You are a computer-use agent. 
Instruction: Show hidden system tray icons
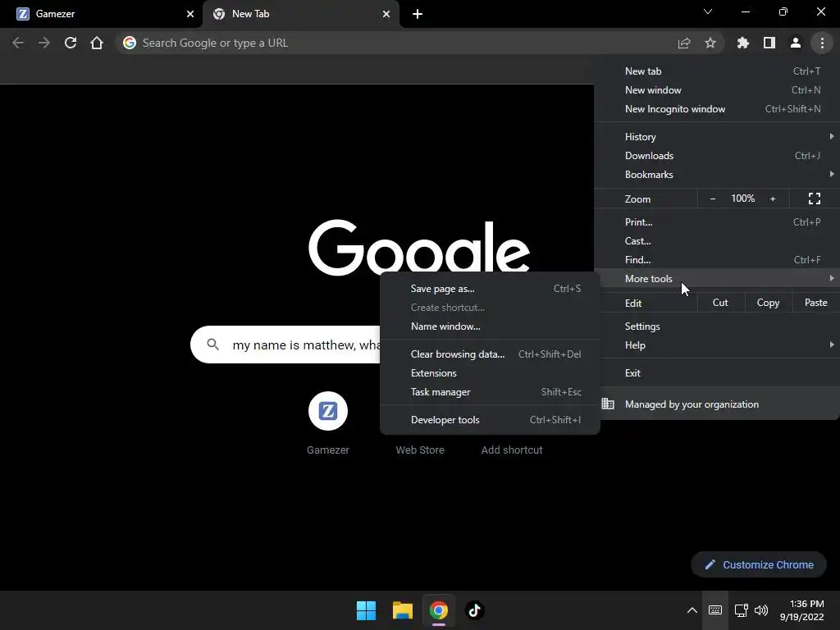[692, 610]
